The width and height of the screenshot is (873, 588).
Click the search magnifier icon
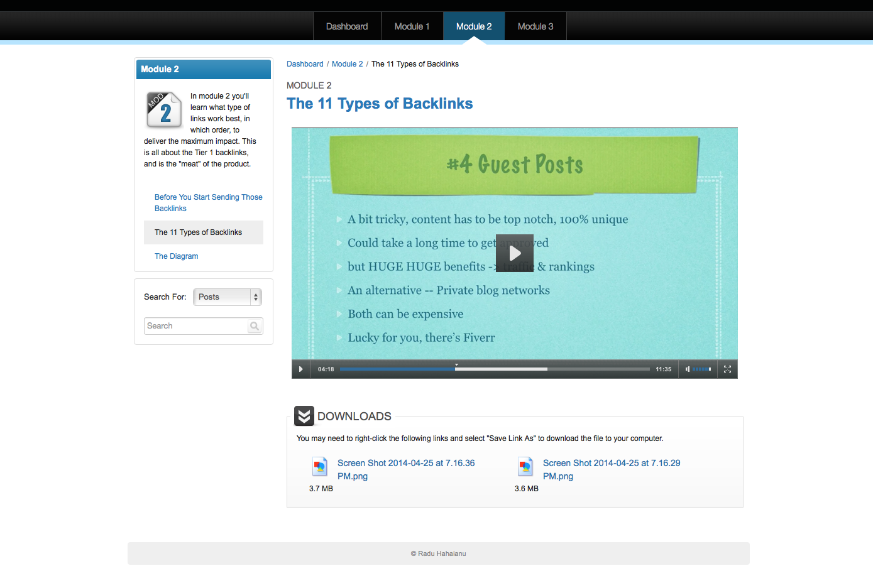255,326
